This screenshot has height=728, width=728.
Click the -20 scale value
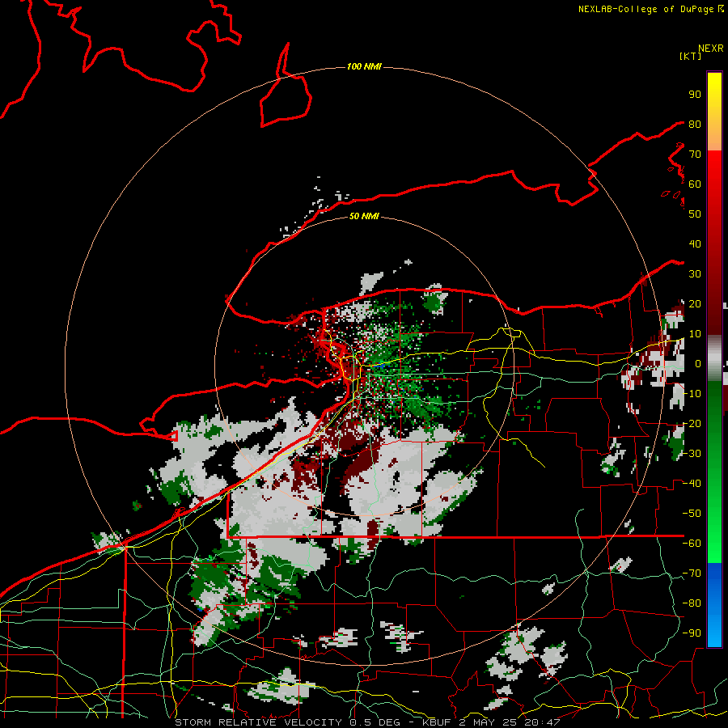[692, 423]
